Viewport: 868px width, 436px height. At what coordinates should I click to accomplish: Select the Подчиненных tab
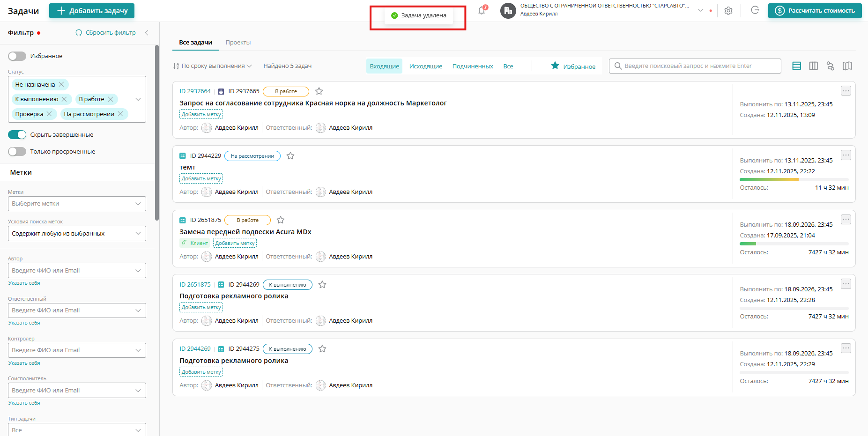coord(473,67)
